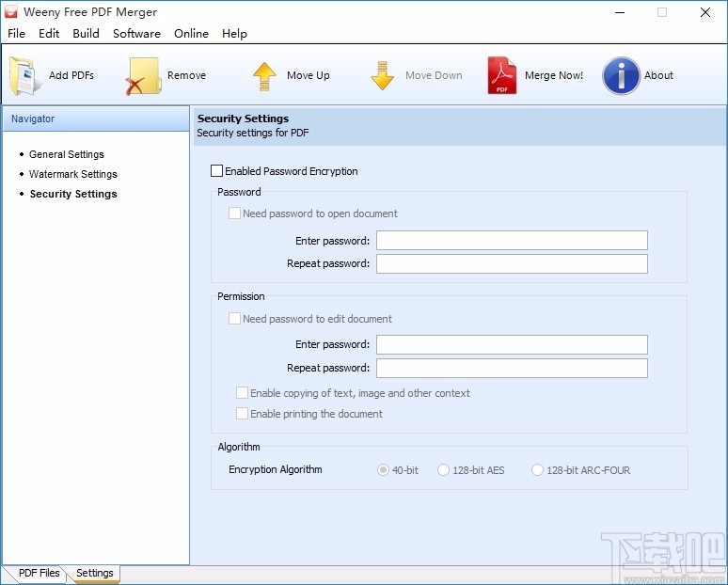Switch to the PDF Files tab
Screen dimensions: 728x585
coord(39,573)
